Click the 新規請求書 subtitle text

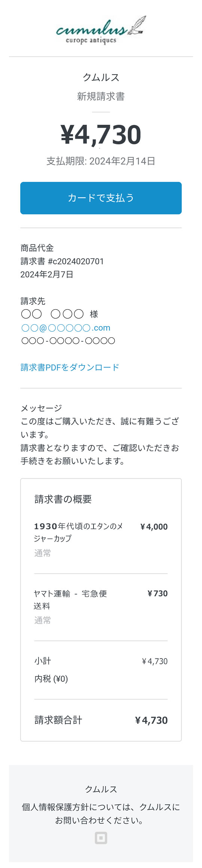(101, 96)
